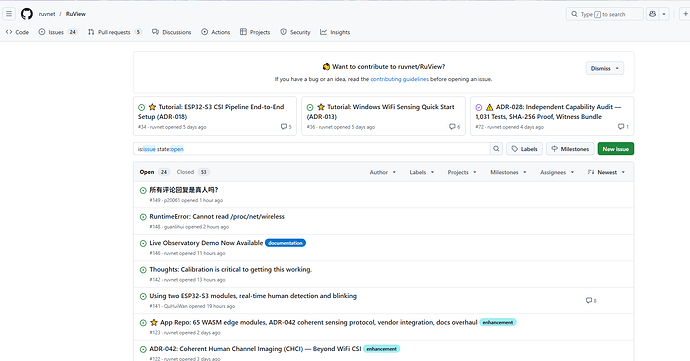Click the status icon on ADR-028 card

479,107
